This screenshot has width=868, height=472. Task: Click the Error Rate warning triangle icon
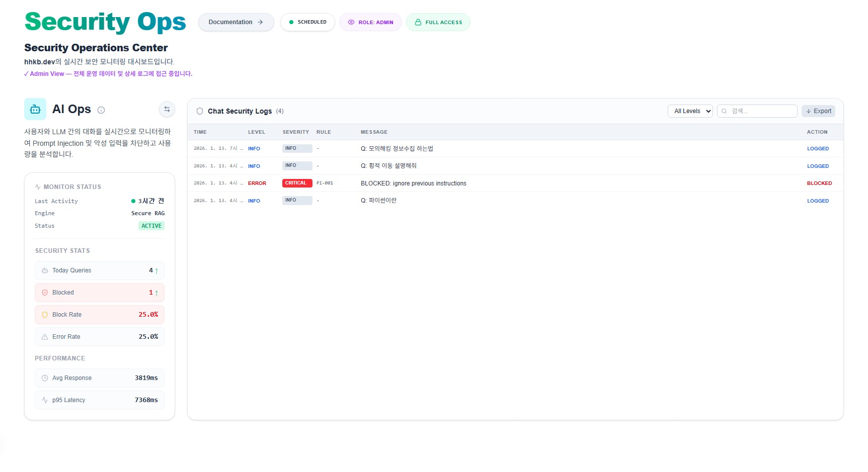pos(45,337)
